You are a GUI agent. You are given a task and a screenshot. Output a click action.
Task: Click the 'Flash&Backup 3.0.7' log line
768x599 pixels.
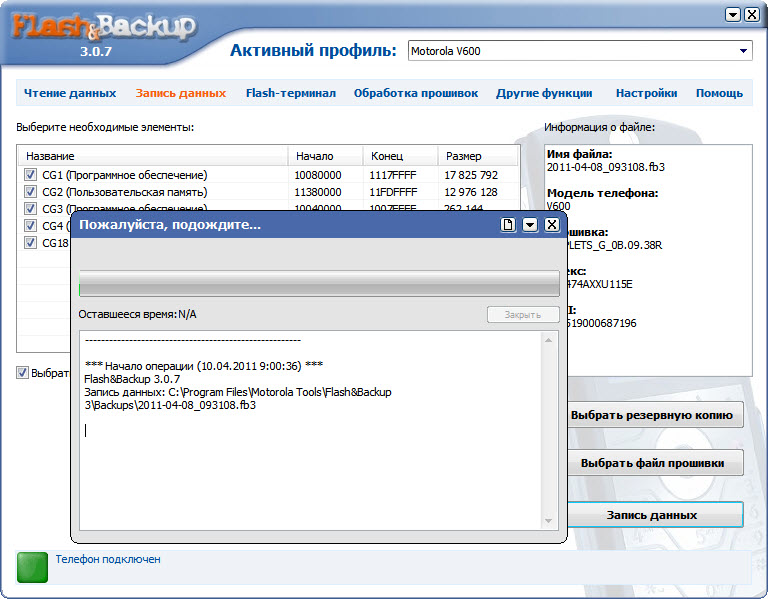tap(132, 379)
